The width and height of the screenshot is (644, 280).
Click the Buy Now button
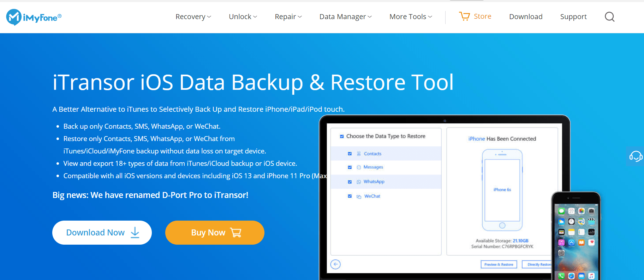215,233
